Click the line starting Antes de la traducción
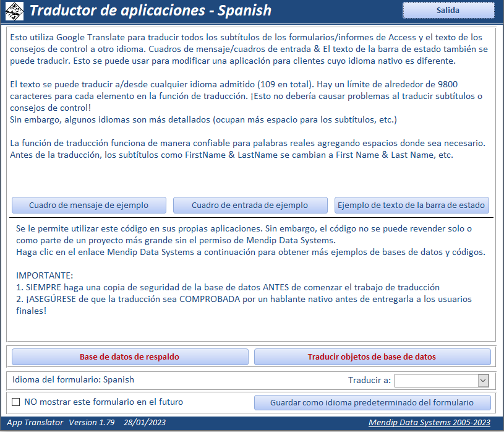Screen dimensions: 504x432 tap(231, 155)
